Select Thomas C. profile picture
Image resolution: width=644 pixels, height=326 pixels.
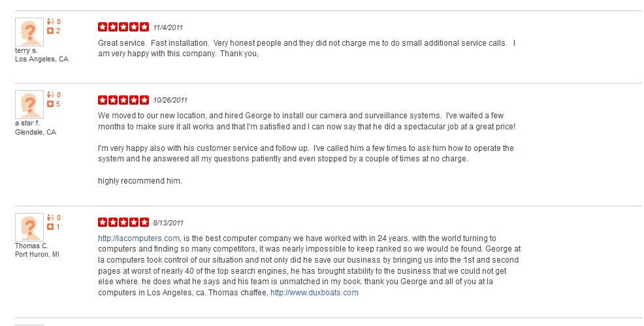29,227
